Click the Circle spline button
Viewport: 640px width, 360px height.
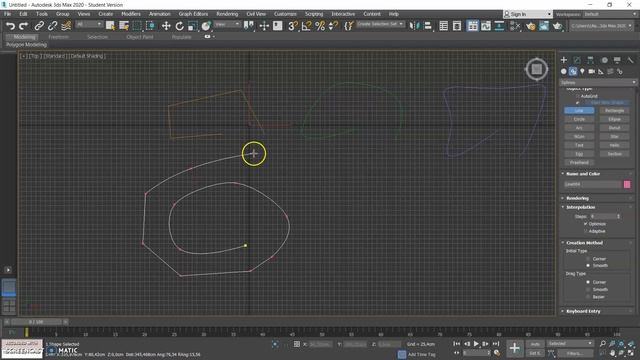tap(579, 119)
